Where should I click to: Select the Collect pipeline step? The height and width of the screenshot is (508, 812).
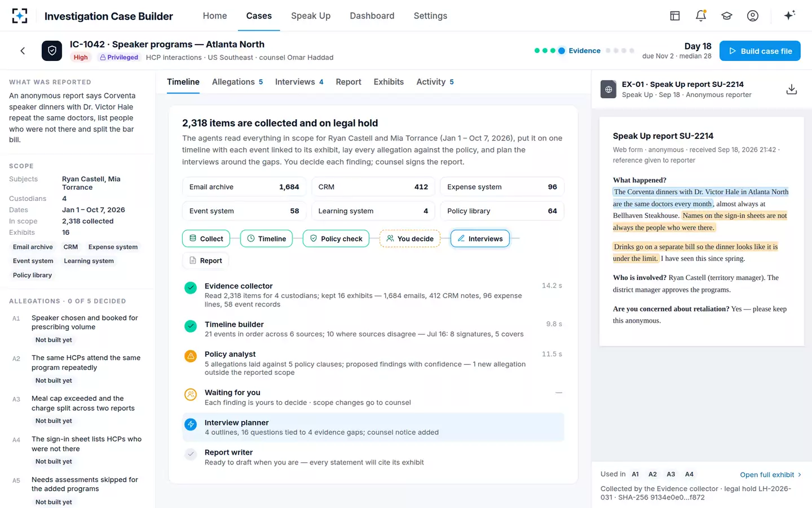[x=206, y=239]
